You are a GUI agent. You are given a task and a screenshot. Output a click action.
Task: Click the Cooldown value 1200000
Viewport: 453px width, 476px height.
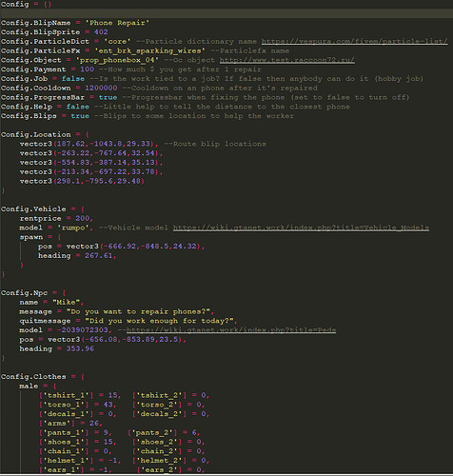(101, 88)
